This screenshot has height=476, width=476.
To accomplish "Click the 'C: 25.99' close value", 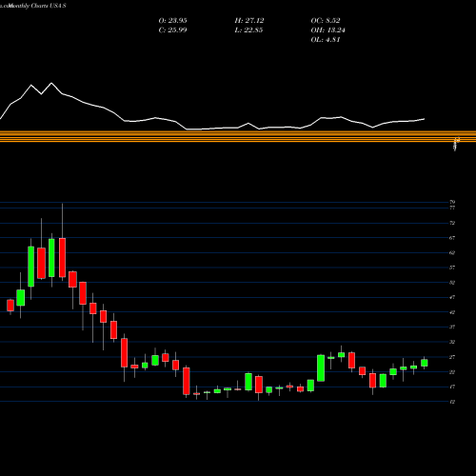I will click(172, 30).
